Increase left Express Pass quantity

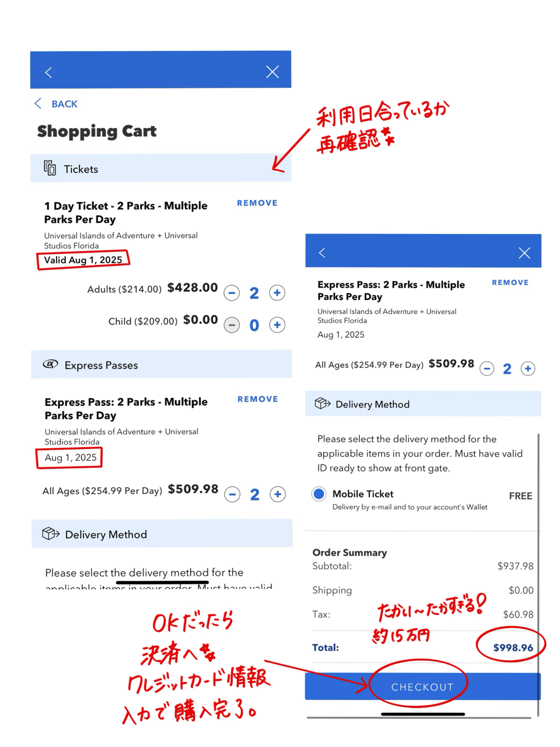coord(278,494)
